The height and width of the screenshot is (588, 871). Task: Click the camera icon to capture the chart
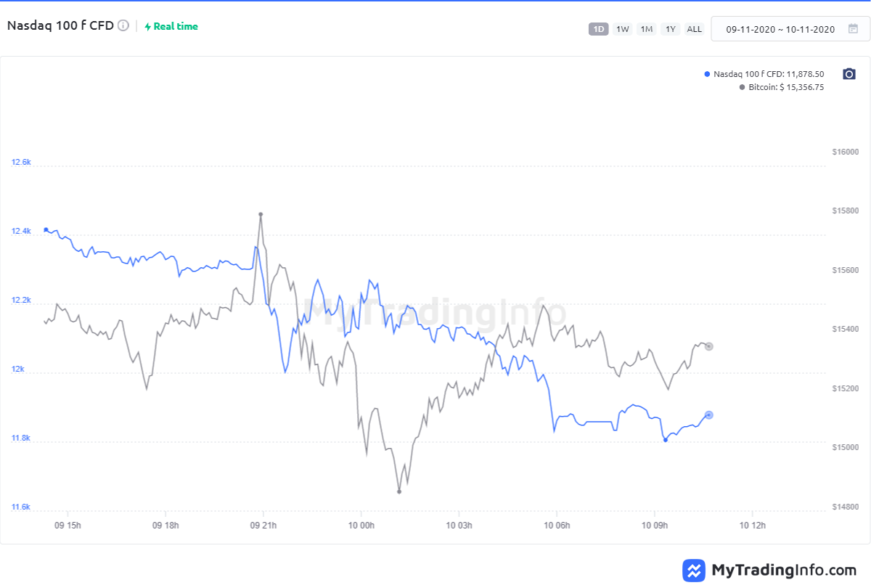coord(849,74)
